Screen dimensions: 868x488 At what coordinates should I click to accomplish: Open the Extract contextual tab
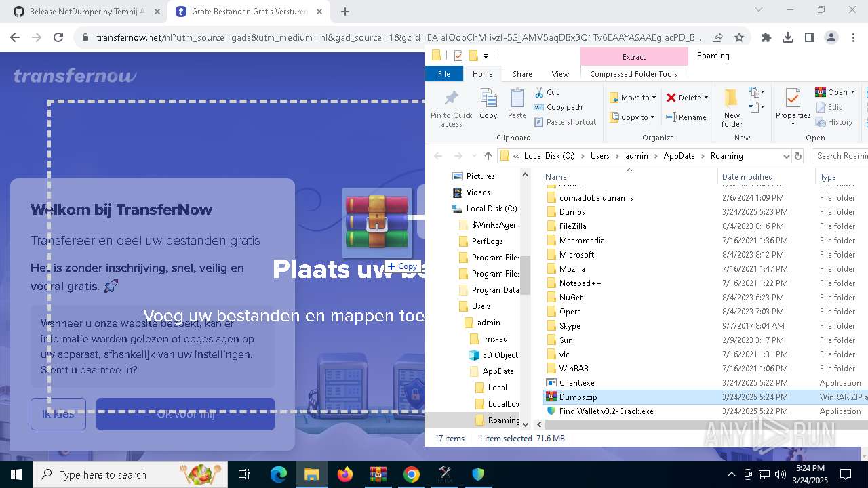(634, 57)
